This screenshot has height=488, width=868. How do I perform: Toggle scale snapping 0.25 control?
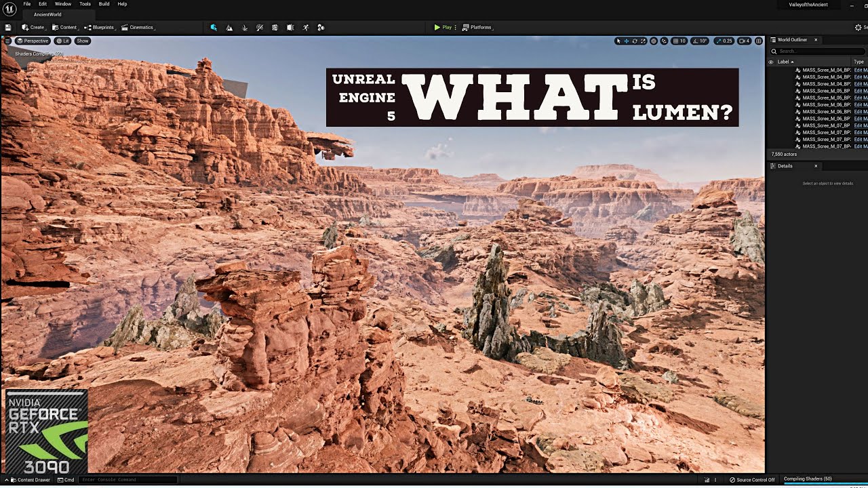724,41
